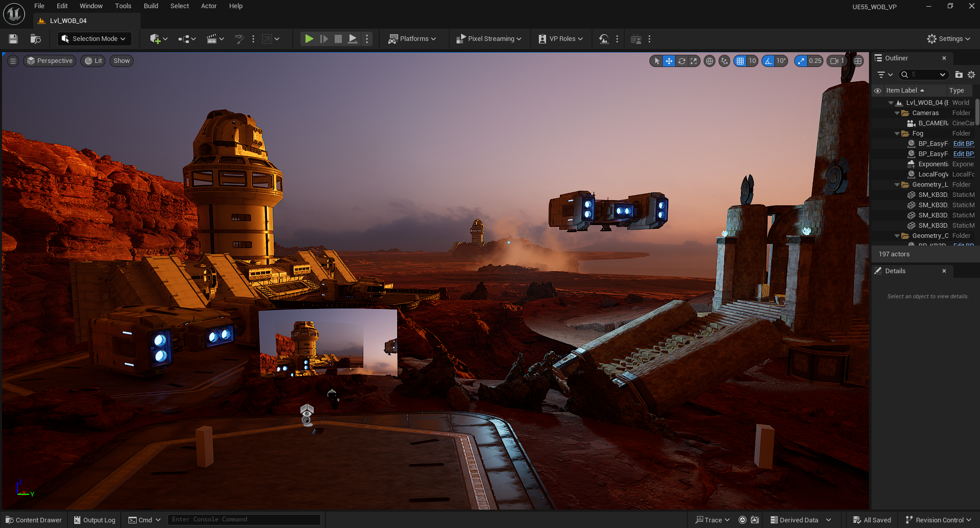Select the Scale transform tool in the viewport
980x528 pixels.
tap(694, 61)
